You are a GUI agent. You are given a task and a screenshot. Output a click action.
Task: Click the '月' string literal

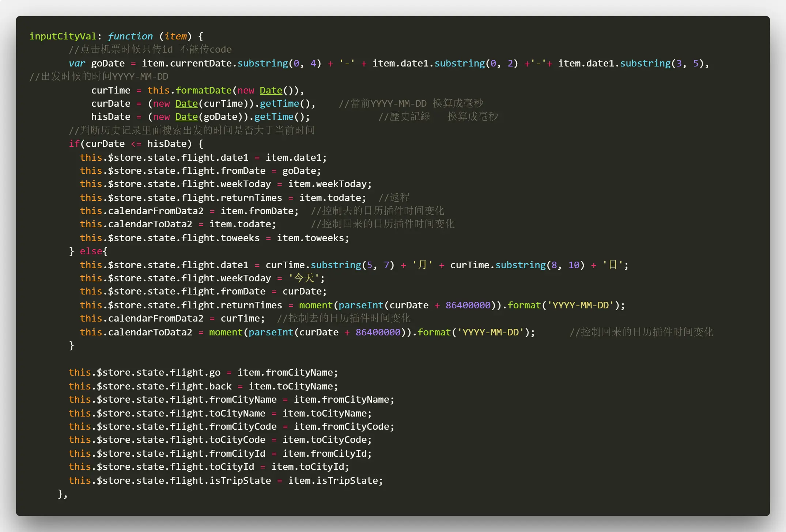point(422,265)
